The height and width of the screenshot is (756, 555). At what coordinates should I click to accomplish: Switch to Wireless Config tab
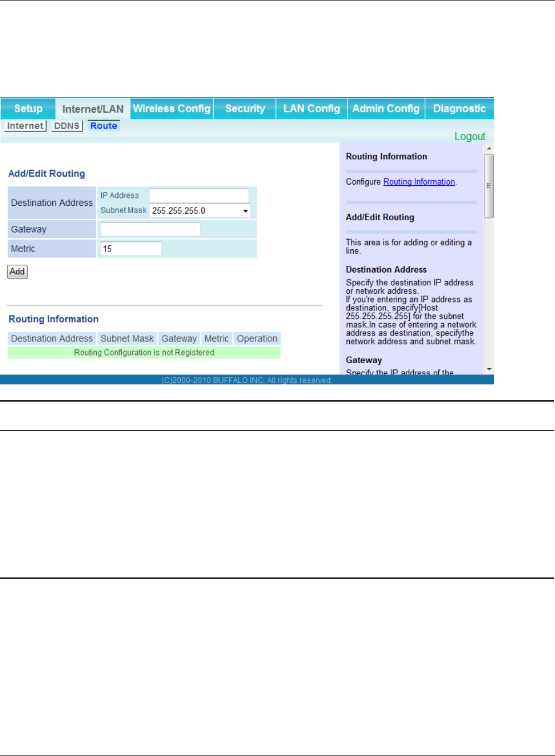point(172,109)
